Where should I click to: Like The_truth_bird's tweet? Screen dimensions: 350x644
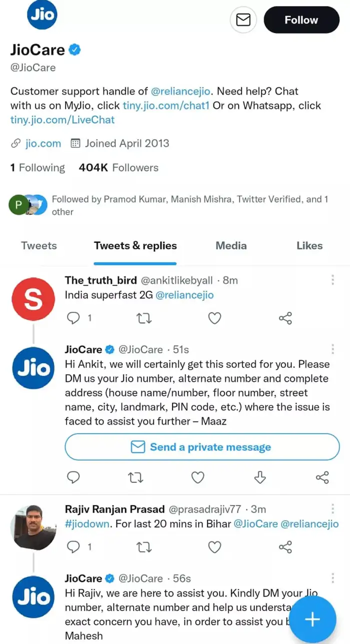214,318
